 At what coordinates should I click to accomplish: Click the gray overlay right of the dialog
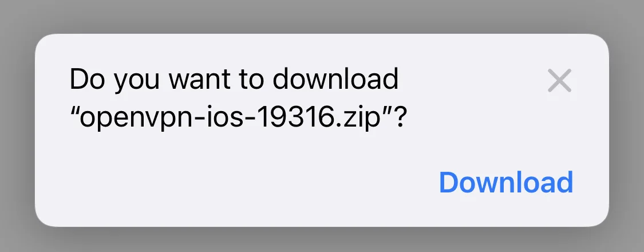point(626,130)
